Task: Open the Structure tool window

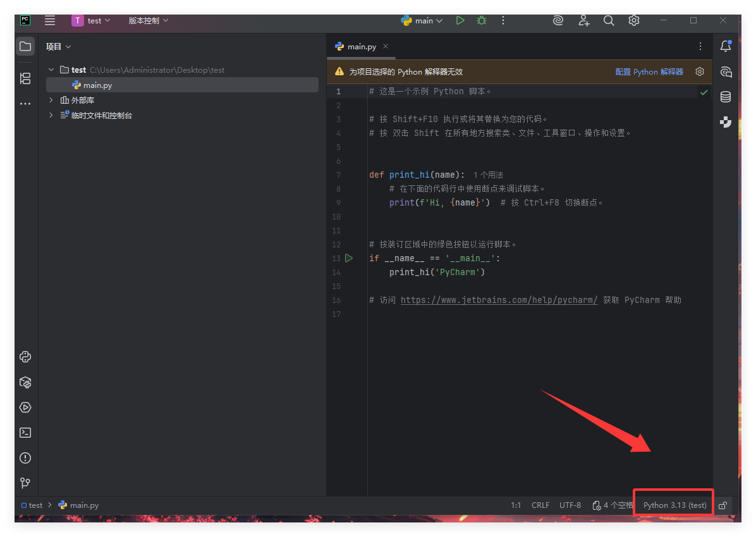Action: click(x=25, y=78)
